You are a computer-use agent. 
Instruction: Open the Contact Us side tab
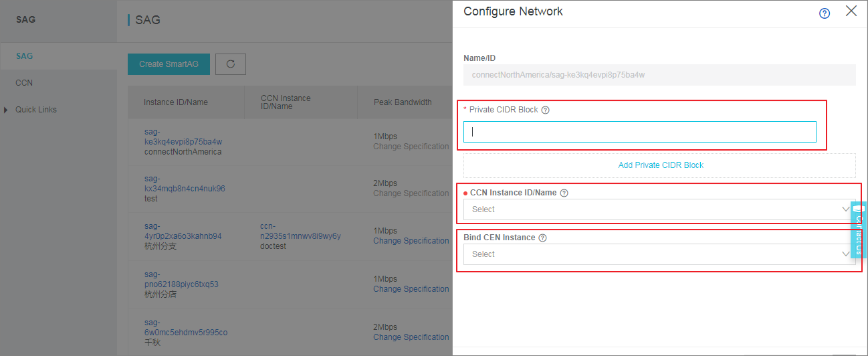(x=859, y=230)
